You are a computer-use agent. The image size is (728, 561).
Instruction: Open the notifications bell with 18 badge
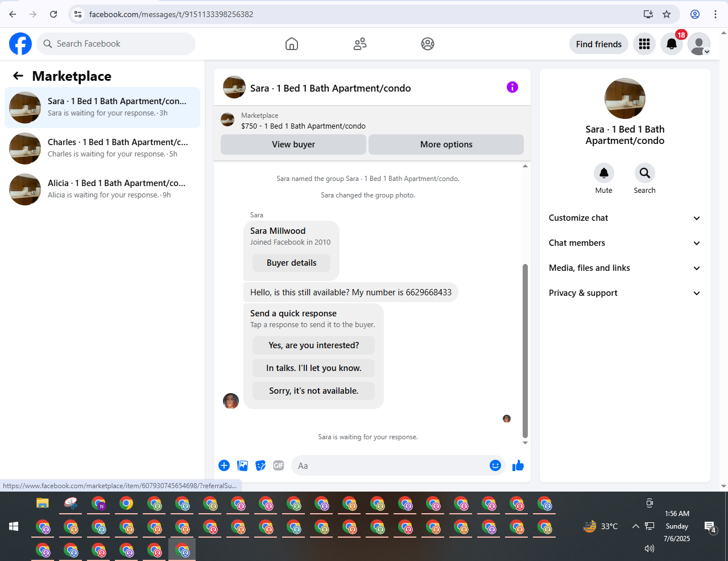672,44
